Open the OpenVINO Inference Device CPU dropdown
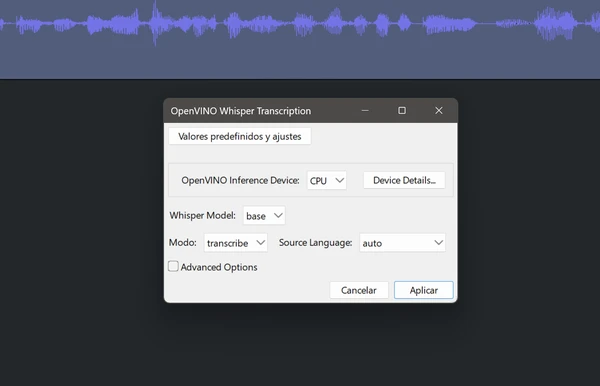The width and height of the screenshot is (600, 386). [x=327, y=181]
